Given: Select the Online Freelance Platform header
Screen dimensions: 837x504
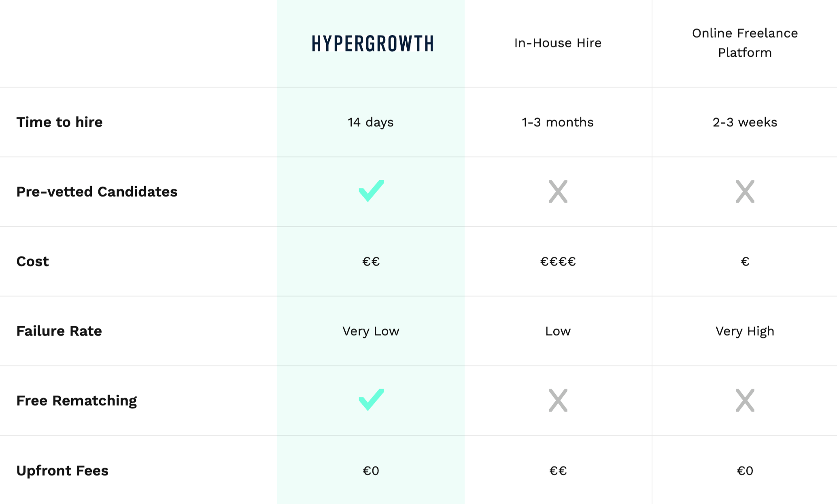Looking at the screenshot, I should pyautogui.click(x=745, y=43).
